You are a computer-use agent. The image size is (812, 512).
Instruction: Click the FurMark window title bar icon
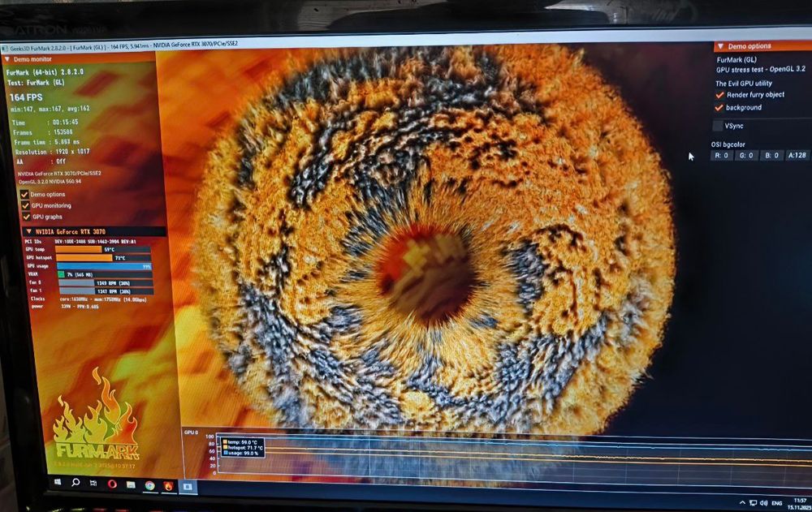(5, 49)
